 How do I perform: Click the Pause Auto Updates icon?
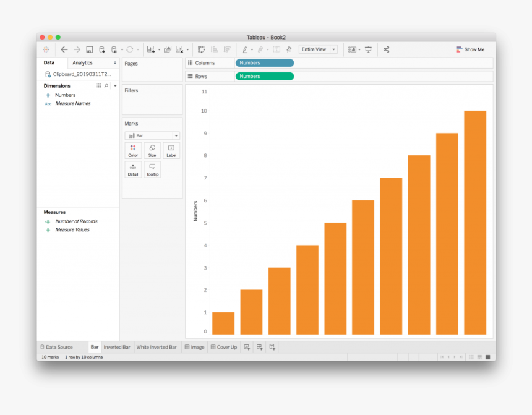click(114, 49)
